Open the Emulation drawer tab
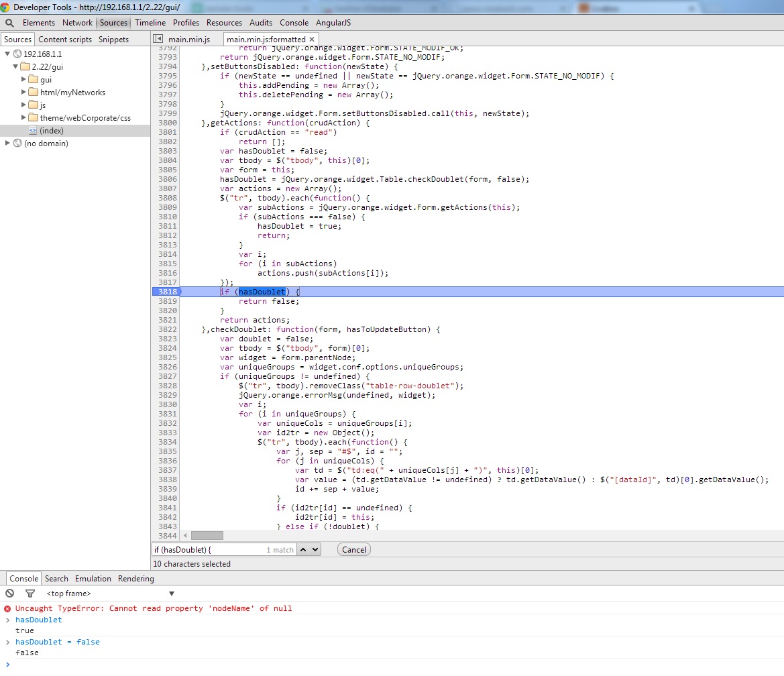The width and height of the screenshot is (784, 676). [x=93, y=578]
